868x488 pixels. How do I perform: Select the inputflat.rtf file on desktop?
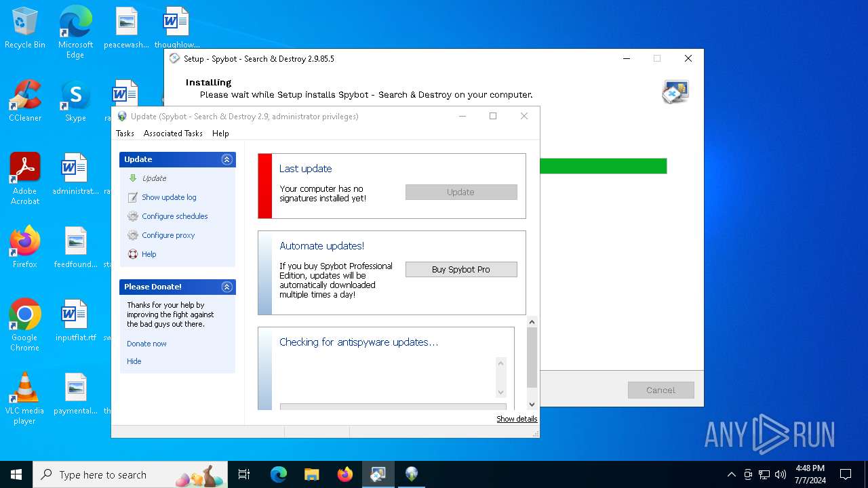(x=75, y=321)
